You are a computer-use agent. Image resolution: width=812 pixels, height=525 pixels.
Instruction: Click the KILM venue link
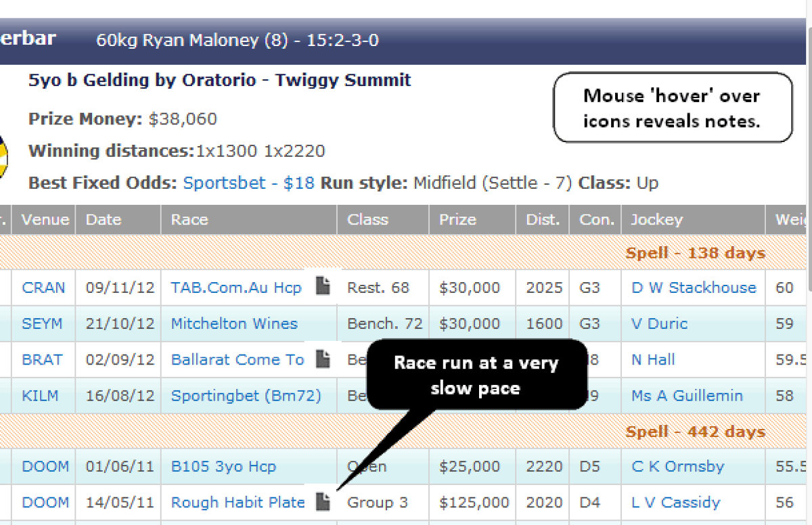[x=41, y=395]
